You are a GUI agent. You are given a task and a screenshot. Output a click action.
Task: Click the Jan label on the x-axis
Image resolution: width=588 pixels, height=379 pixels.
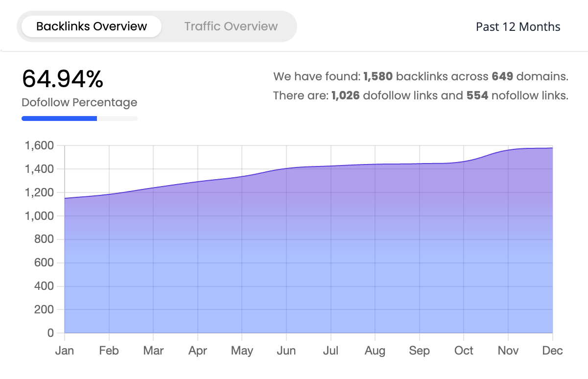click(x=65, y=351)
